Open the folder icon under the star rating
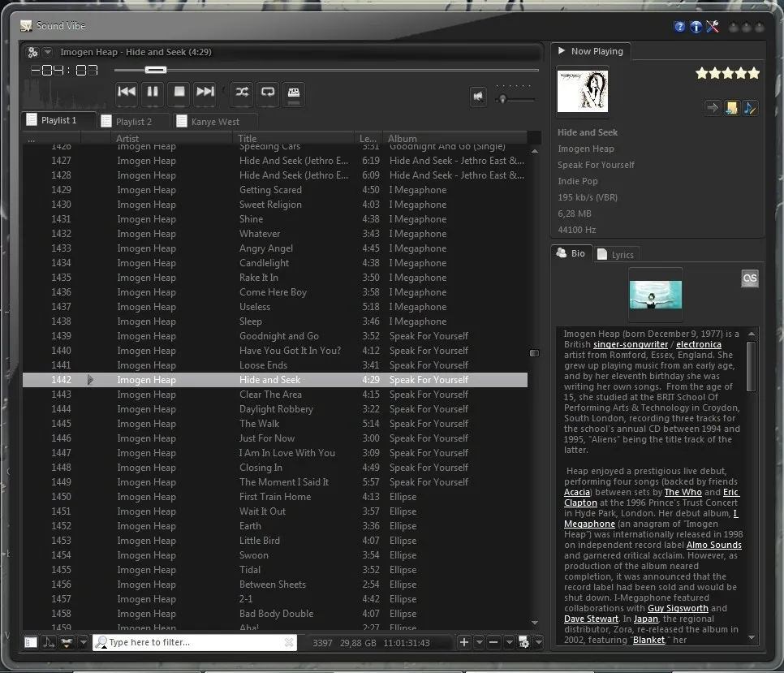784x673 pixels. pyautogui.click(x=730, y=107)
